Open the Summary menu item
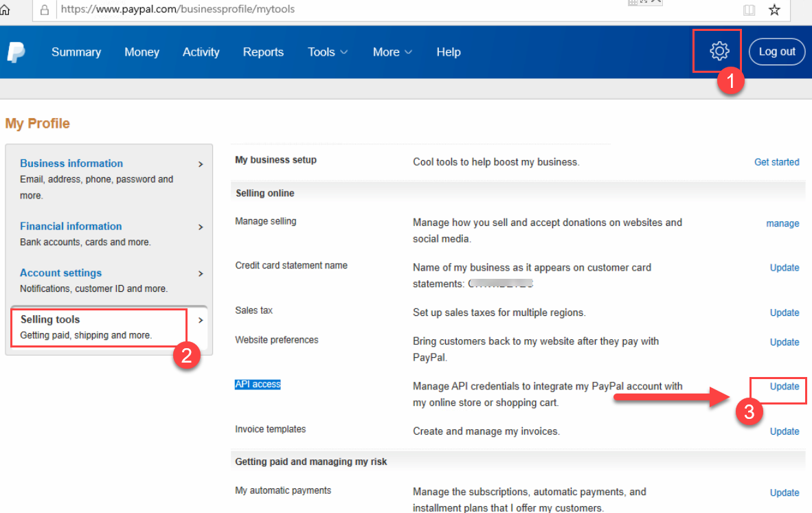 76,52
